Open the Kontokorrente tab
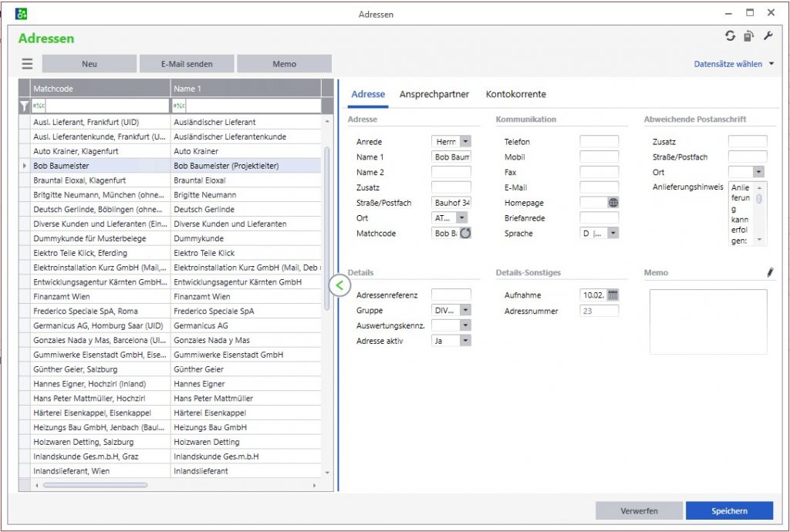This screenshot has height=532, width=790. [515, 94]
